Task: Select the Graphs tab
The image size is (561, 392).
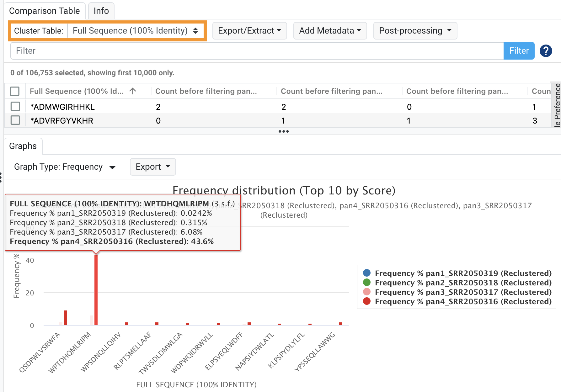Action: pos(23,146)
